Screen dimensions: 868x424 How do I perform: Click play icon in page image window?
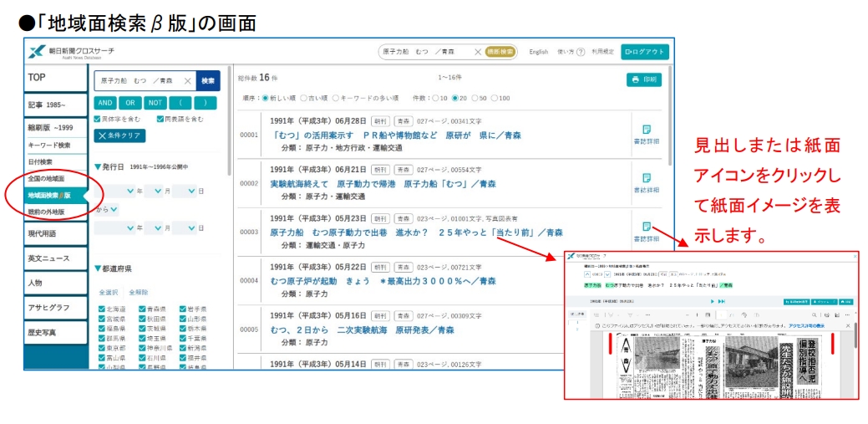(x=713, y=302)
